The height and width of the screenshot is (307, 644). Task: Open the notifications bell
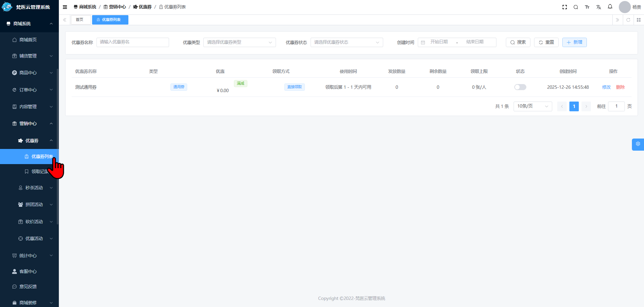click(x=610, y=7)
